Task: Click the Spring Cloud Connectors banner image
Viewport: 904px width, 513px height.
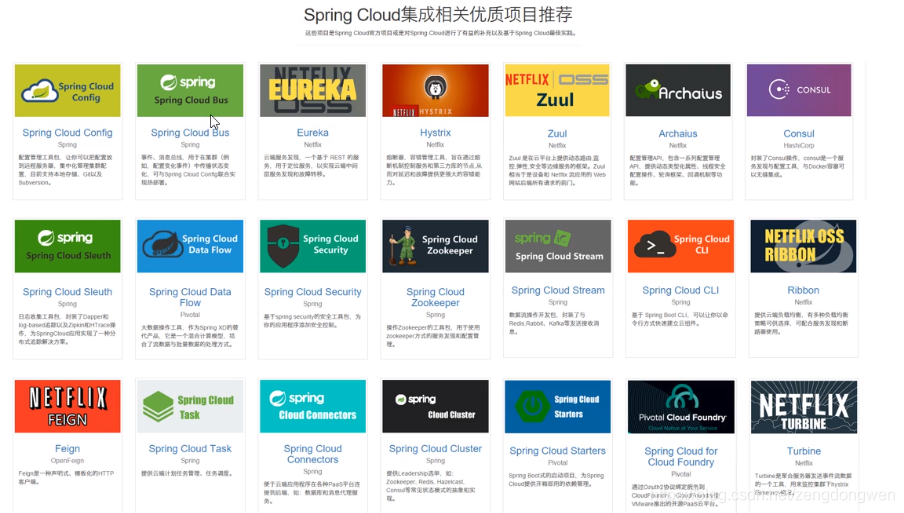Action: [313, 406]
